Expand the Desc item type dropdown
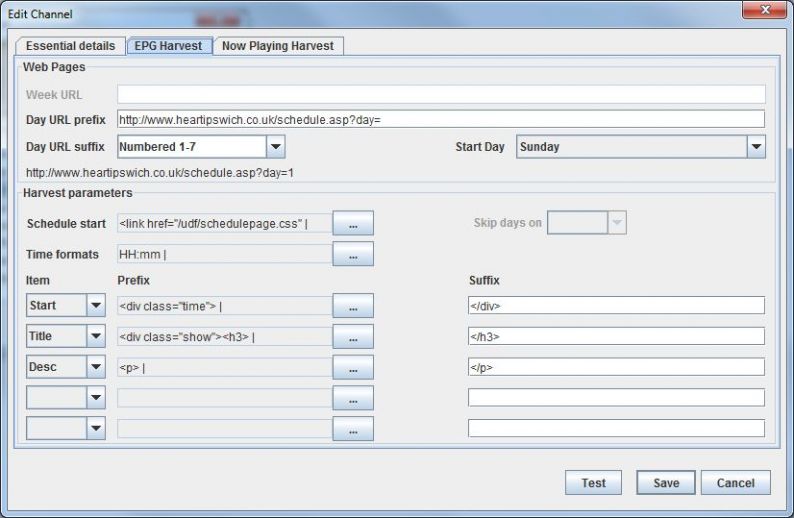The width and height of the screenshot is (794, 518). point(96,368)
